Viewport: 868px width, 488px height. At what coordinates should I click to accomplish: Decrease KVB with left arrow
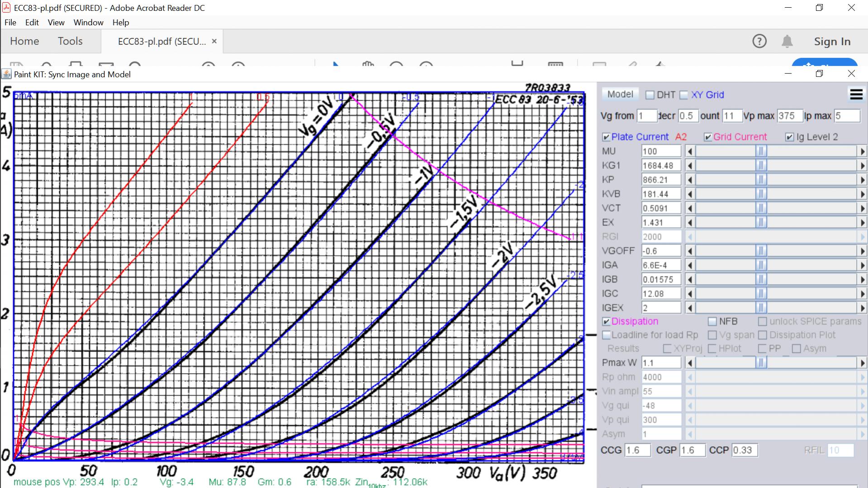point(690,194)
